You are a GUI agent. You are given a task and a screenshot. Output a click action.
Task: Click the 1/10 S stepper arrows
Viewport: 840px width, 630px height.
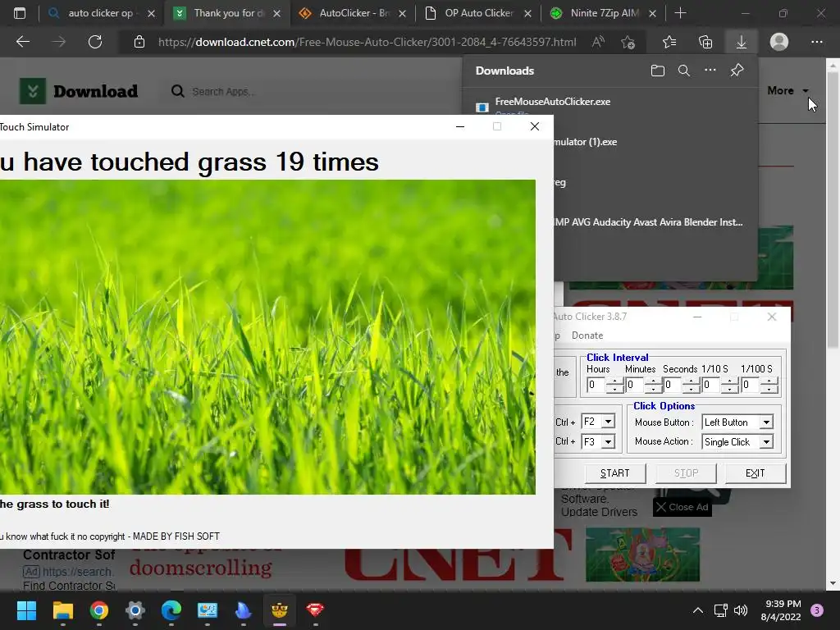729,385
